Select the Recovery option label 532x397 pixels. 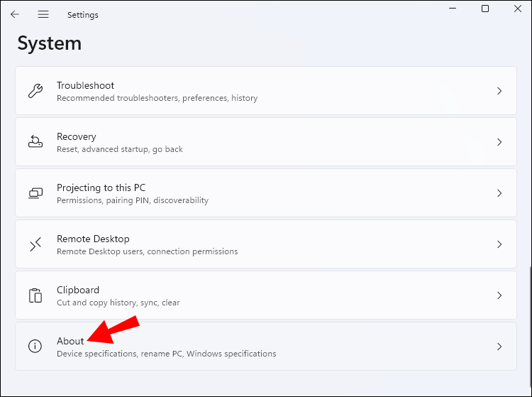point(77,136)
